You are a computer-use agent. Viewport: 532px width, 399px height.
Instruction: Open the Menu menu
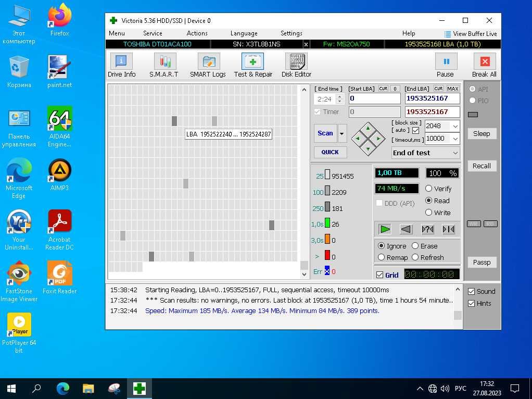click(x=117, y=33)
